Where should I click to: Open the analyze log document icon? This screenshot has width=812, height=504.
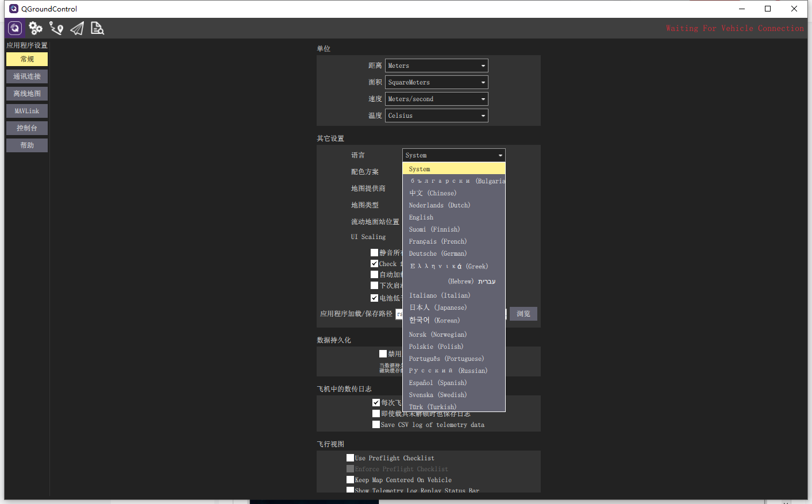[x=98, y=28]
